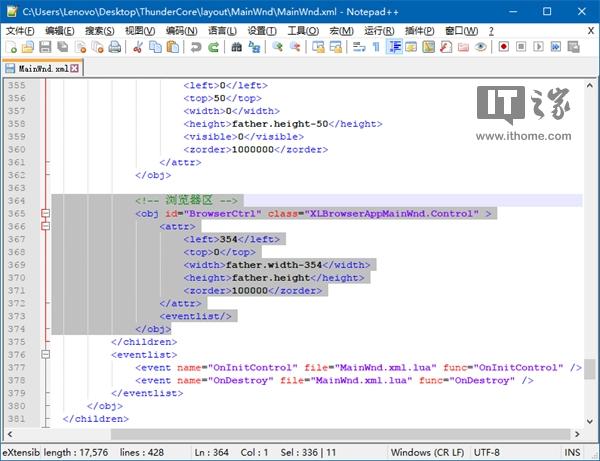
Task: Start macro recording with red dot icon
Action: coord(503,47)
